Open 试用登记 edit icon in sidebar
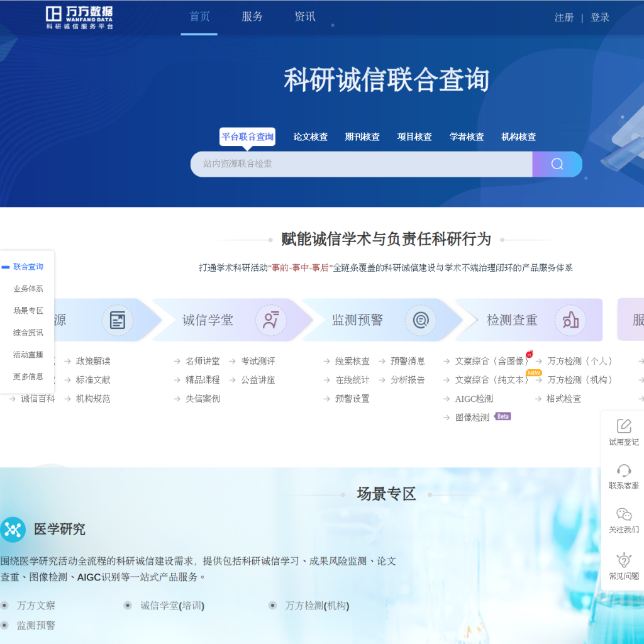The height and width of the screenshot is (644, 644). (x=623, y=426)
